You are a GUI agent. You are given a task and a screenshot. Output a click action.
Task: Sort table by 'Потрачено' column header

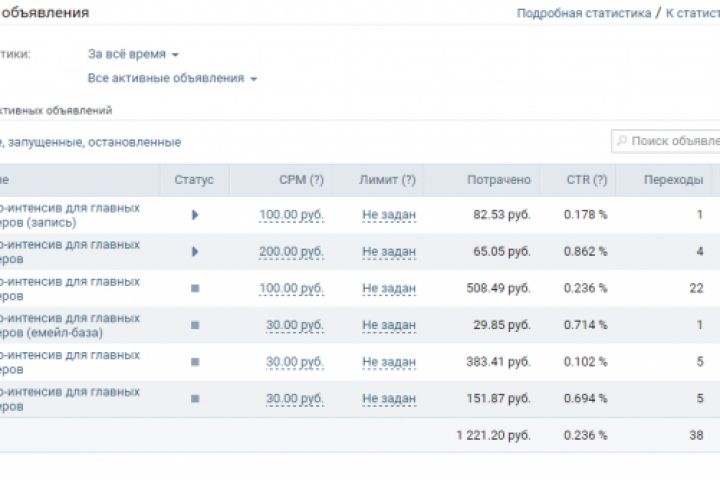pyautogui.click(x=498, y=180)
